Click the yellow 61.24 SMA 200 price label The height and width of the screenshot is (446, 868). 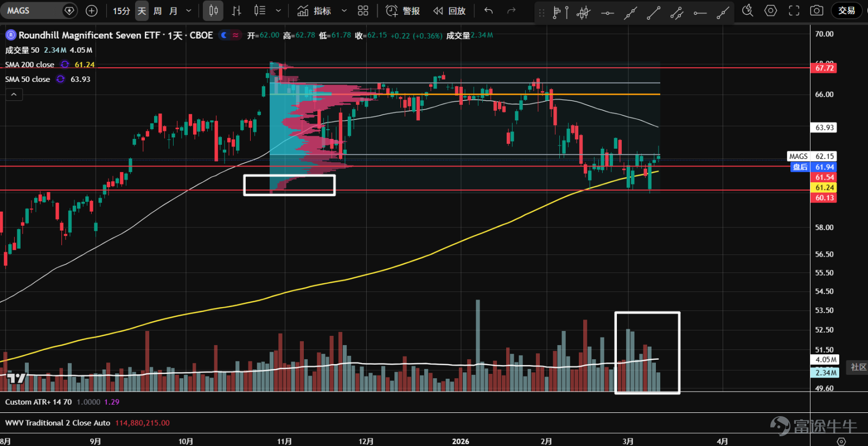tap(824, 188)
